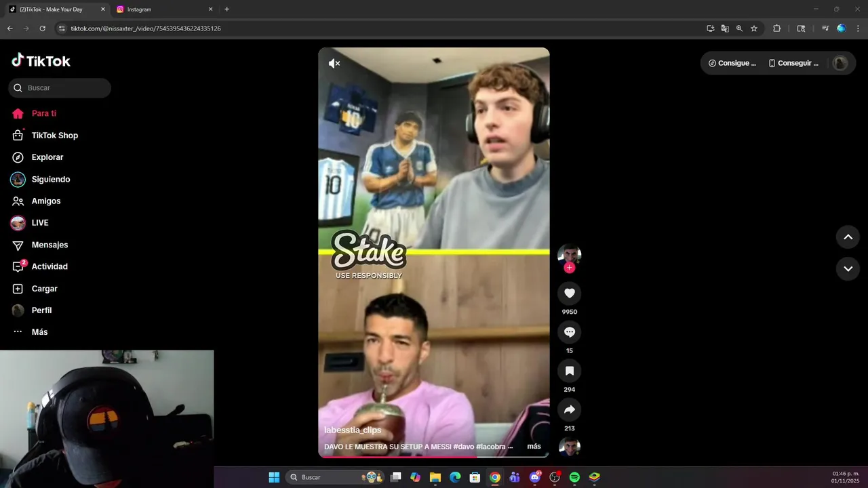The height and width of the screenshot is (488, 868).
Task: Open a new browser tab
Action: (x=226, y=9)
